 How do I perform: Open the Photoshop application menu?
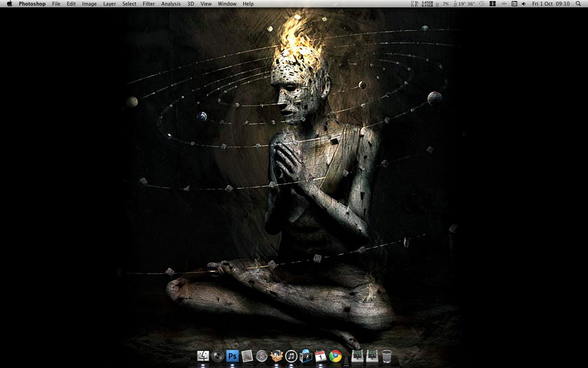[32, 4]
